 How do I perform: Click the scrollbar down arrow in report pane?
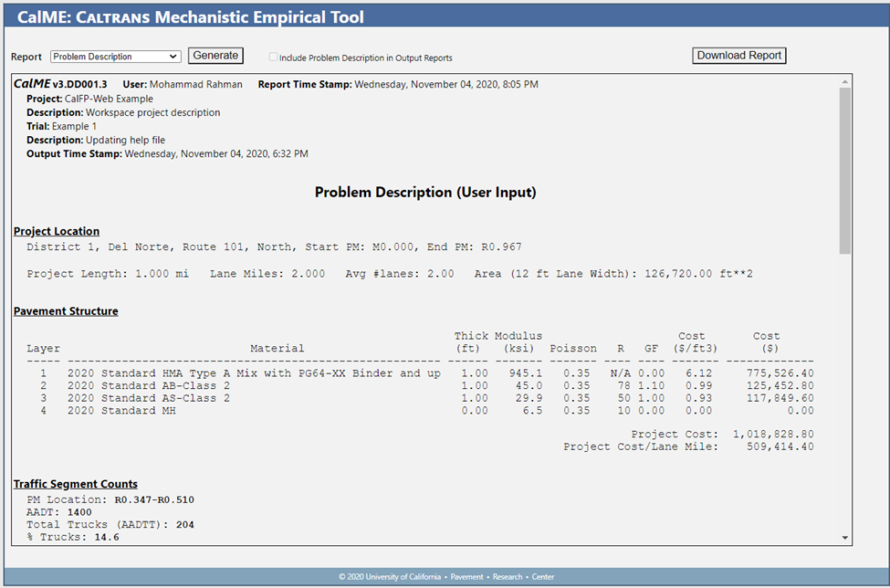coord(844,538)
